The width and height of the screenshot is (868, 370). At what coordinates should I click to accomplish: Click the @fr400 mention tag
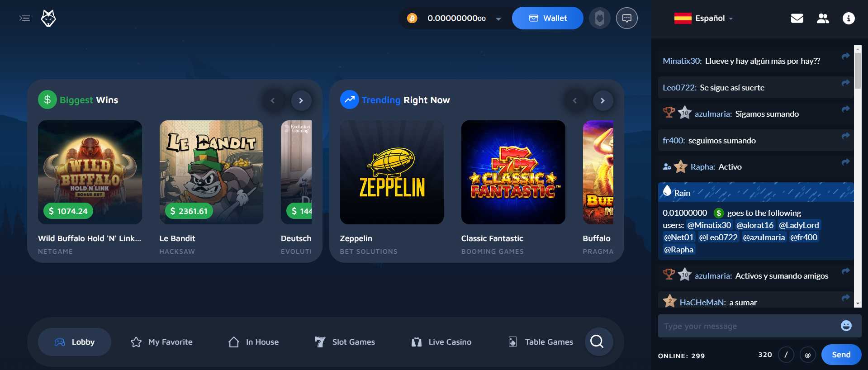click(x=804, y=237)
